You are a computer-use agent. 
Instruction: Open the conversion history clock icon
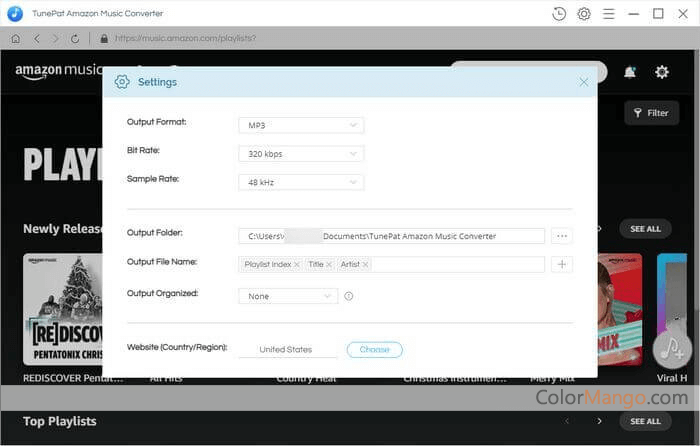click(x=559, y=14)
